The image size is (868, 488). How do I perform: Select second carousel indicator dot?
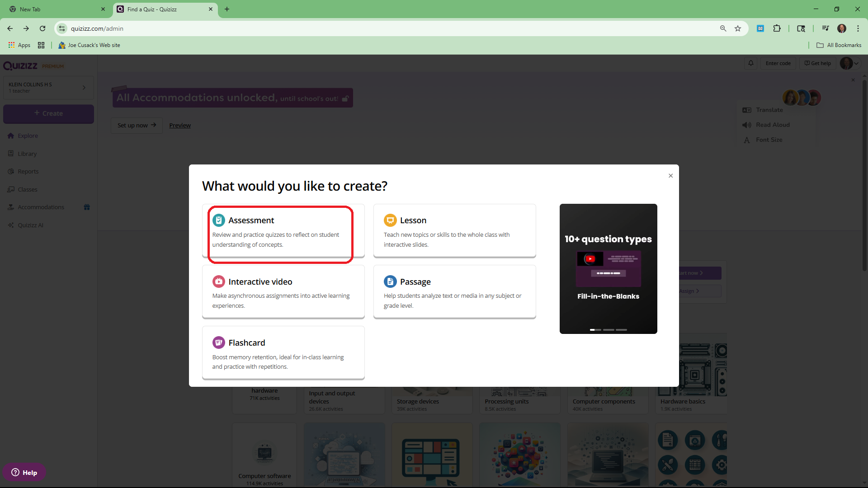pos(609,330)
